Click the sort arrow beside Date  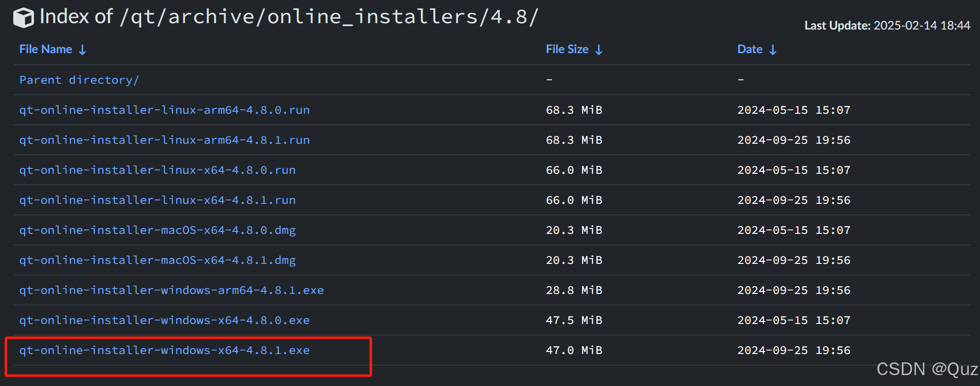773,50
